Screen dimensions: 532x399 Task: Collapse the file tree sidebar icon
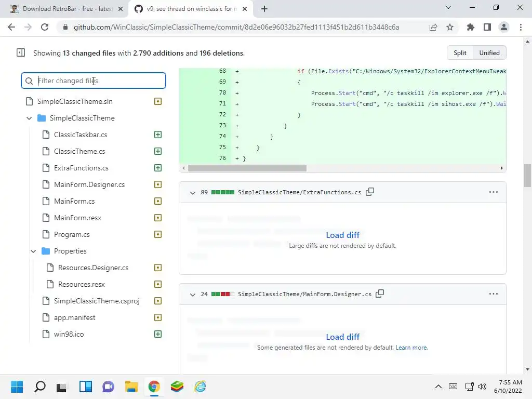(x=21, y=52)
